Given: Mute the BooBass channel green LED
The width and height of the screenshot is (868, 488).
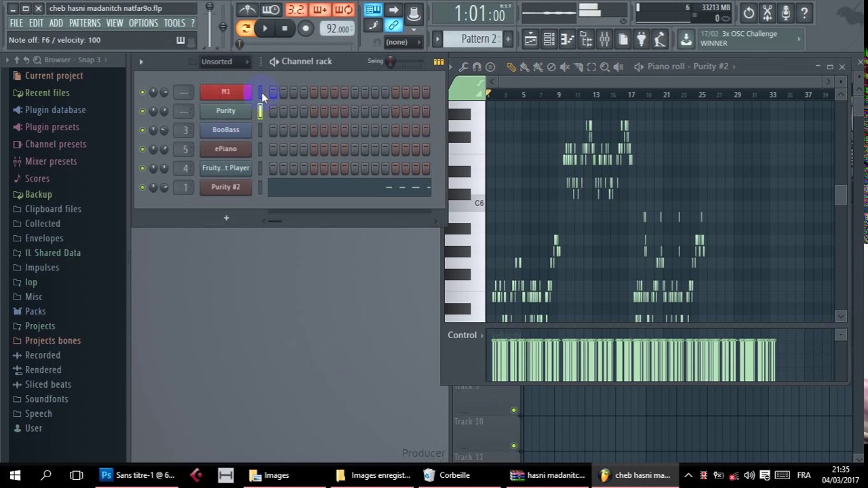Looking at the screenshot, I should pyautogui.click(x=142, y=130).
